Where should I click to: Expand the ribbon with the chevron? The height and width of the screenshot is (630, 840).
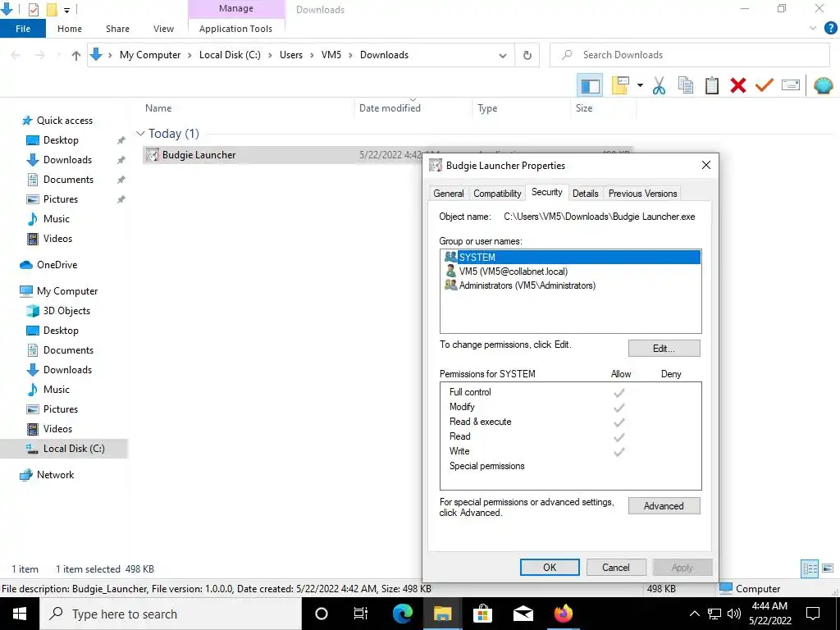coord(813,29)
